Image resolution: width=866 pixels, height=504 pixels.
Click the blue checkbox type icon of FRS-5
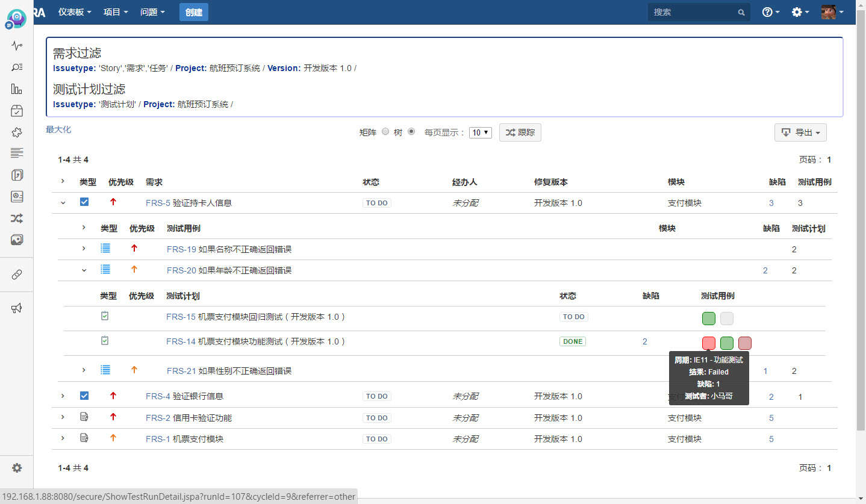click(x=84, y=202)
